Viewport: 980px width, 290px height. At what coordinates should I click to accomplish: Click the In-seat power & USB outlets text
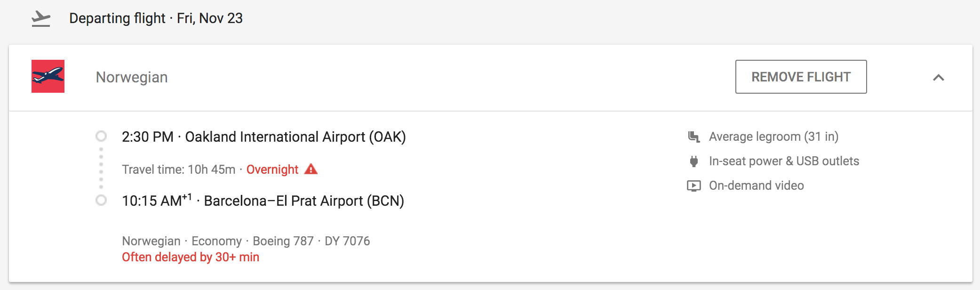pyautogui.click(x=784, y=161)
